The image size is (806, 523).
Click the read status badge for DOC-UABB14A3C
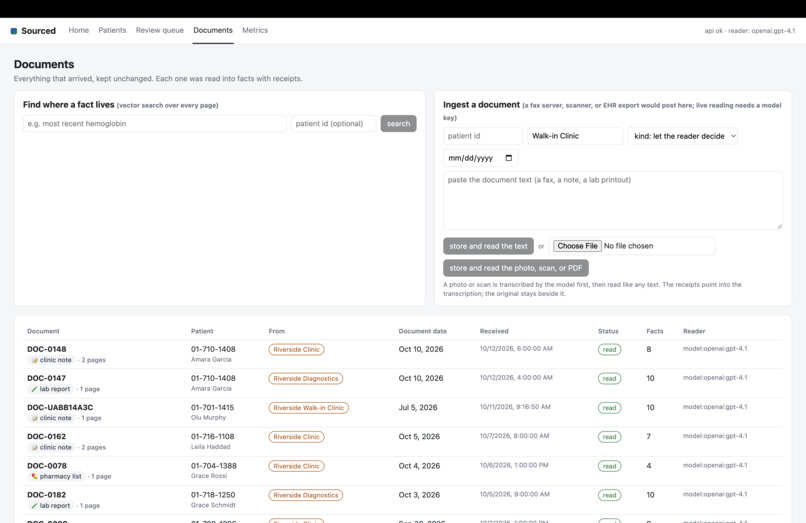tap(609, 408)
